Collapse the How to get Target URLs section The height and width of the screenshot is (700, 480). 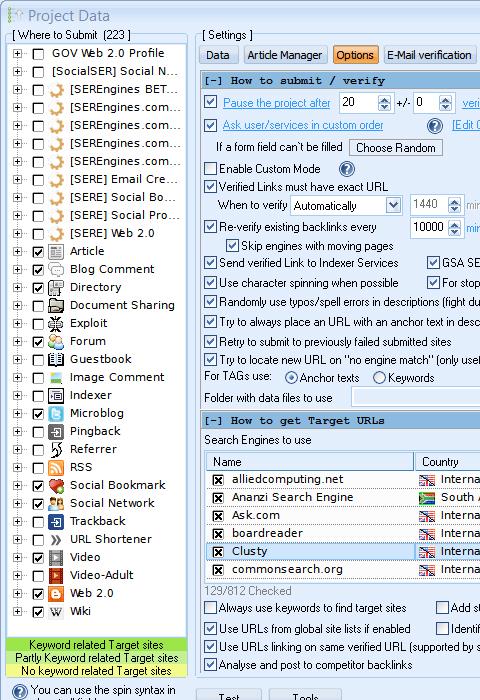tap(213, 421)
